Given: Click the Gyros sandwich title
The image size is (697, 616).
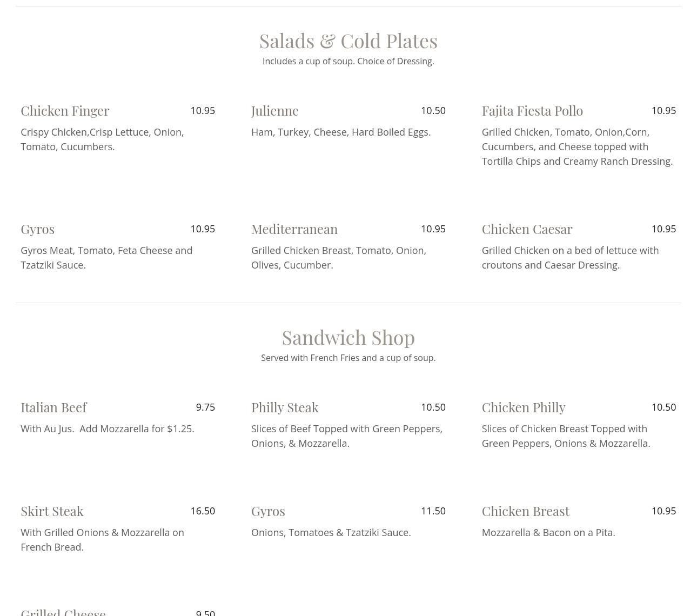Looking at the screenshot, I should (268, 511).
